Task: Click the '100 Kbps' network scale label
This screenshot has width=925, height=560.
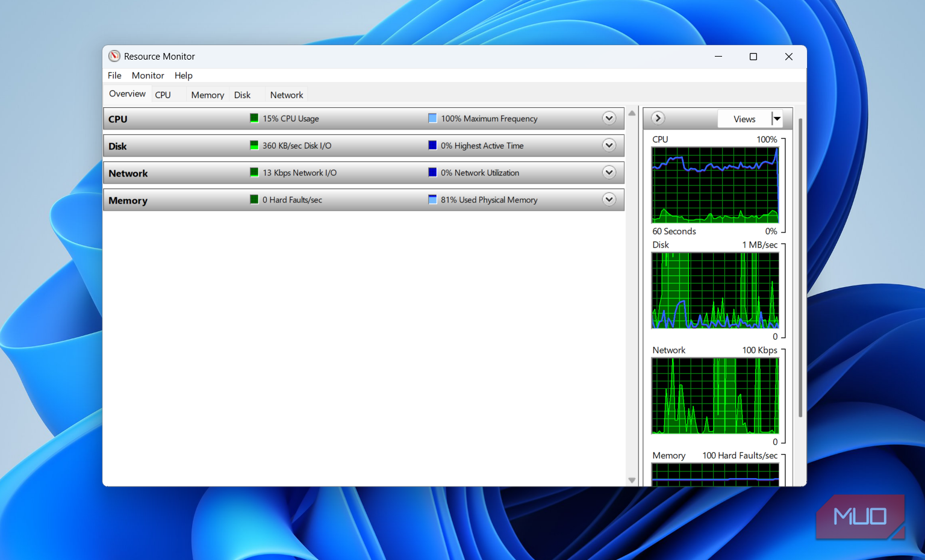Action: [759, 350]
